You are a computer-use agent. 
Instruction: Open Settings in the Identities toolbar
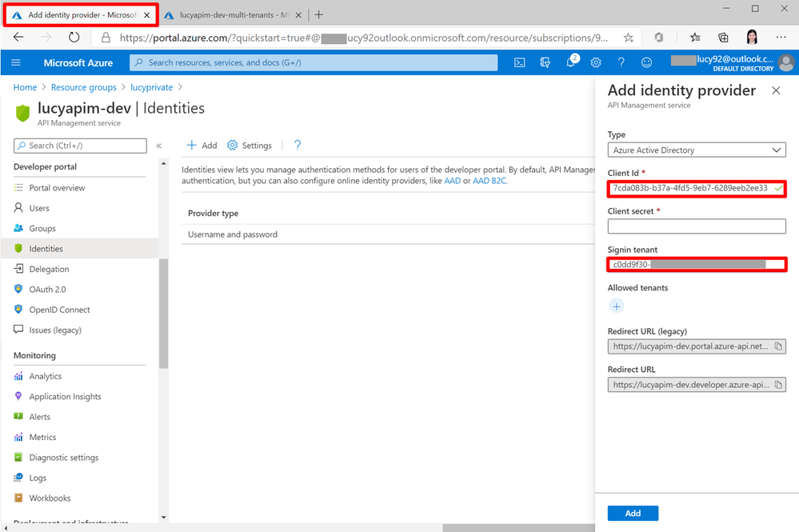click(x=250, y=146)
